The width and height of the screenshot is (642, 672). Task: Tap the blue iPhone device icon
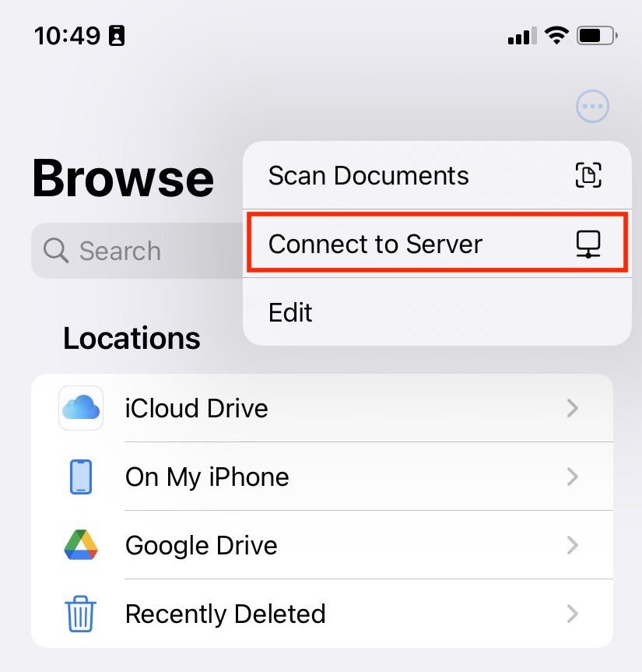tap(81, 477)
